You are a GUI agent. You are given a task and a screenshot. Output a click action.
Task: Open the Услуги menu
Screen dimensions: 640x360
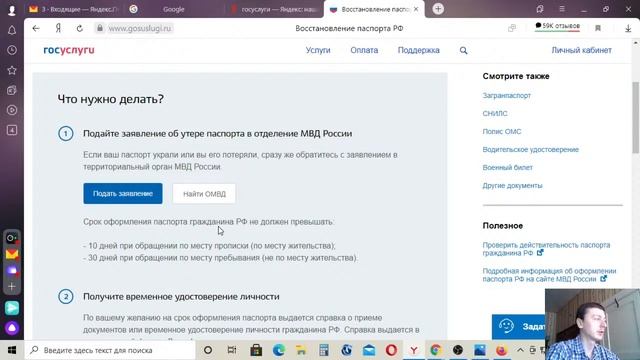pyautogui.click(x=318, y=50)
